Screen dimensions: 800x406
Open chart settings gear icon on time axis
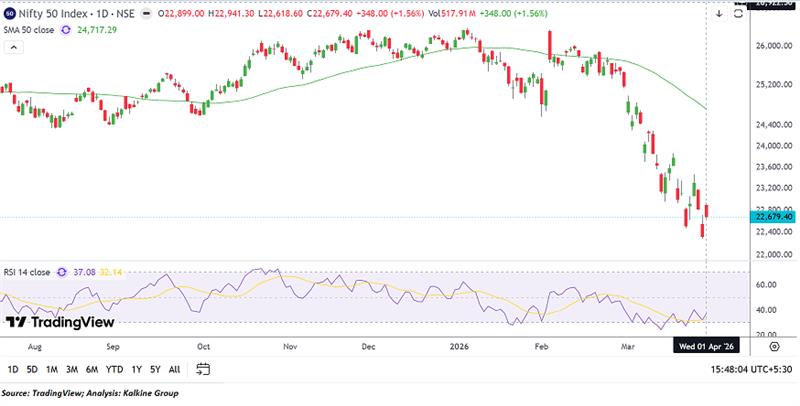(x=774, y=345)
